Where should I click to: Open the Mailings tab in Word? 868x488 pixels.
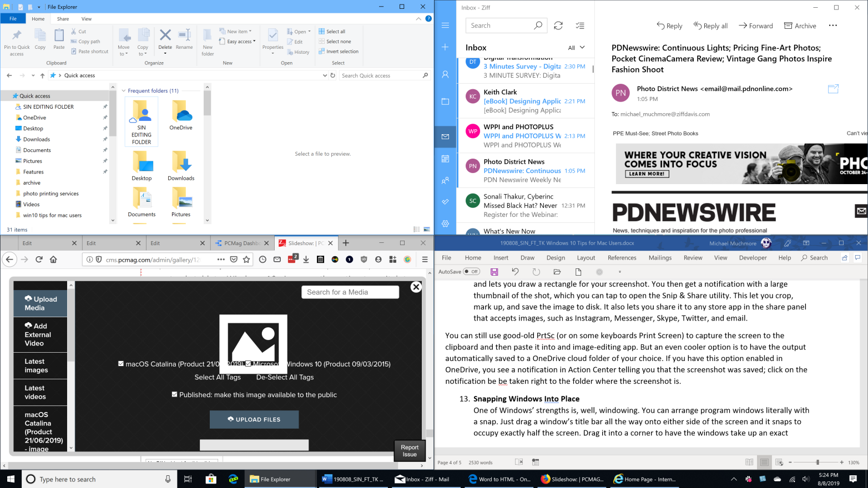click(660, 257)
